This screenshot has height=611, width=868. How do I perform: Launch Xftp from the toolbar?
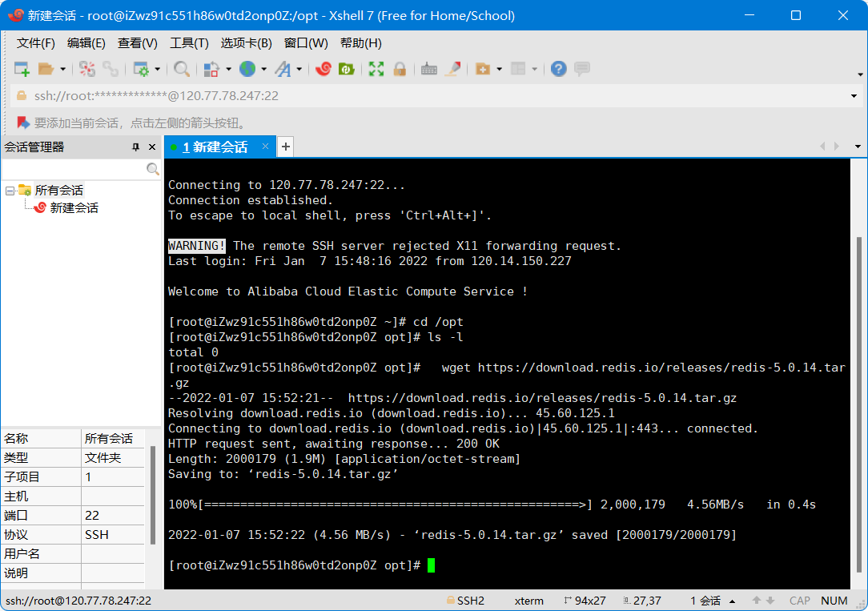point(347,69)
